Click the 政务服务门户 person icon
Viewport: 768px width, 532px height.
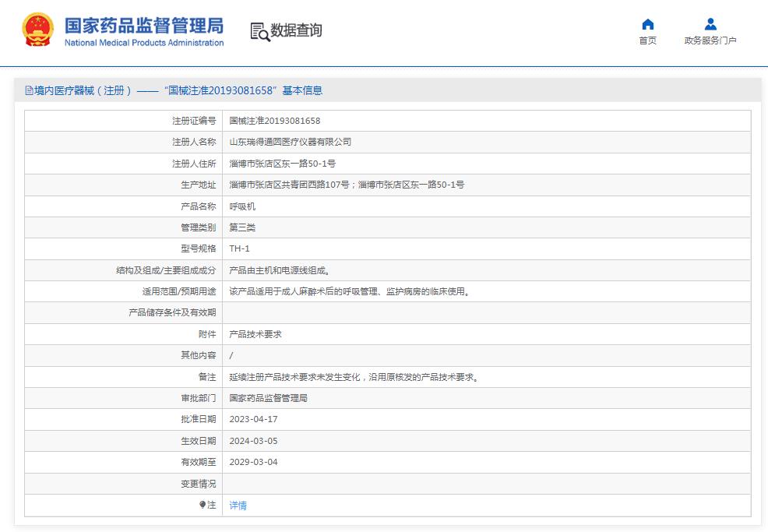pos(710,24)
